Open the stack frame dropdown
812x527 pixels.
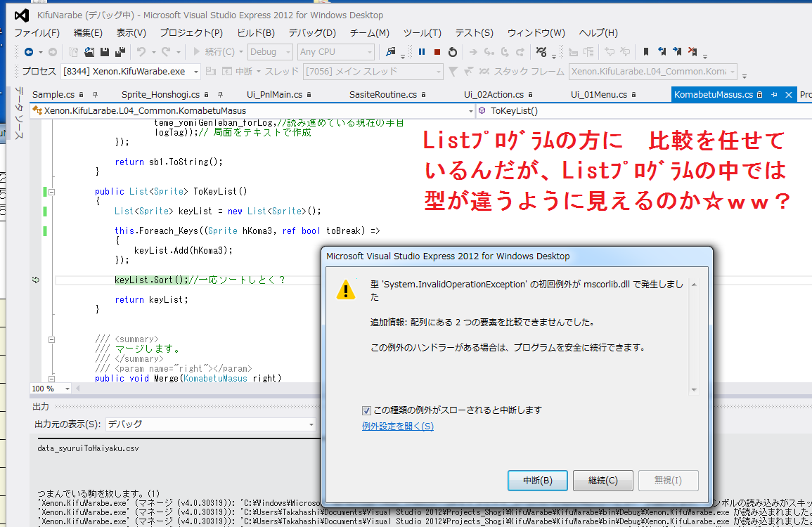tap(653, 72)
